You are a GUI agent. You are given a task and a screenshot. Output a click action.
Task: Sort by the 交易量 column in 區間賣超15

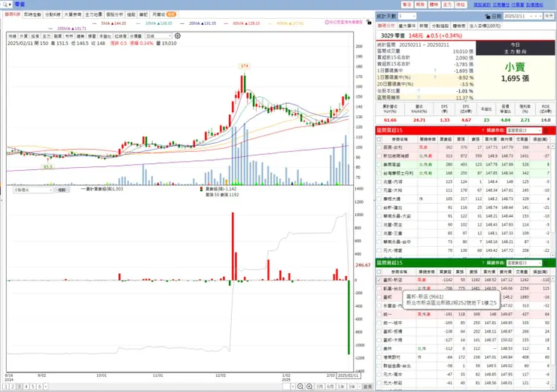click(x=522, y=272)
